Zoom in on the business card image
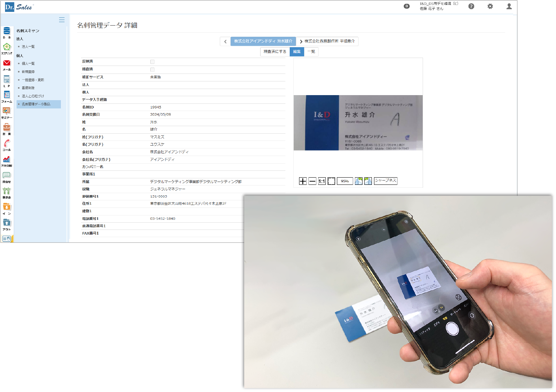Image resolution: width=556 pixels, height=392 pixels. pyautogui.click(x=303, y=181)
